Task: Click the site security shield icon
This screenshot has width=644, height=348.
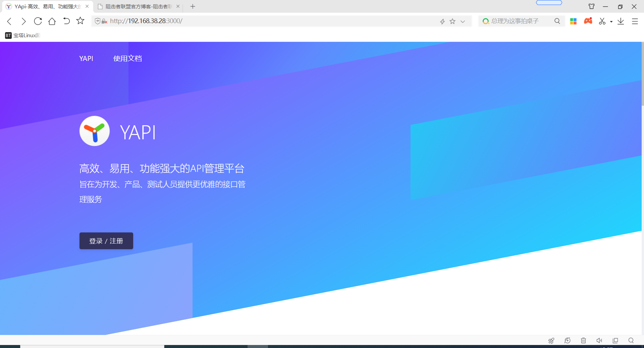Action: [x=98, y=21]
